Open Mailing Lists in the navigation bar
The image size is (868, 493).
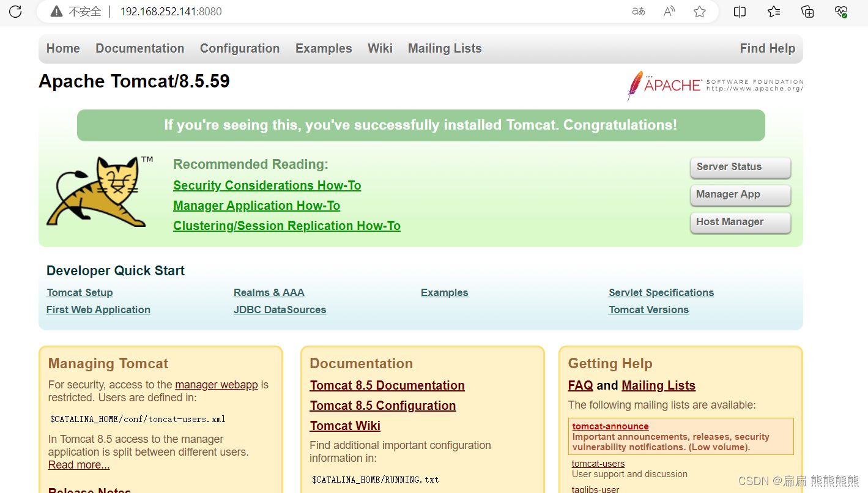(445, 48)
